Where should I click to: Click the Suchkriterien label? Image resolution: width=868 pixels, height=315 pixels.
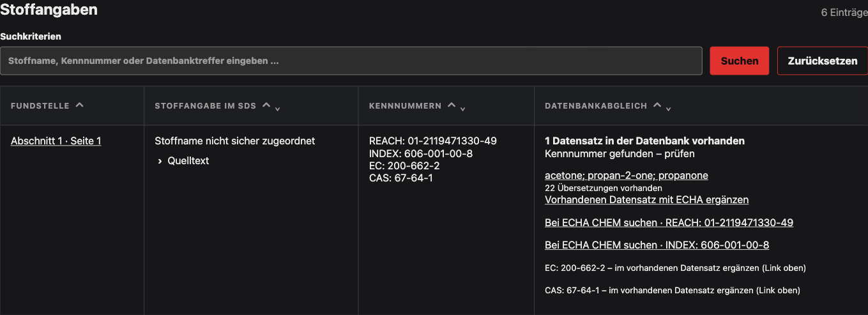(31, 37)
